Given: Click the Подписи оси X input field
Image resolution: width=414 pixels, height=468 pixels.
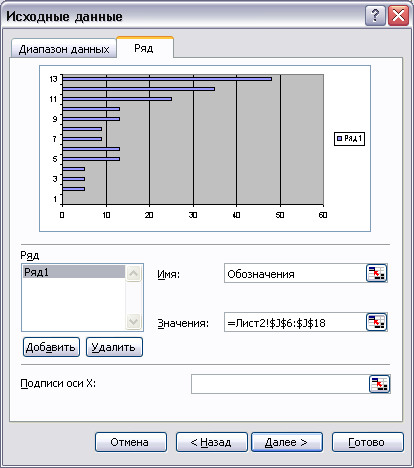Looking at the screenshot, I should click(280, 384).
